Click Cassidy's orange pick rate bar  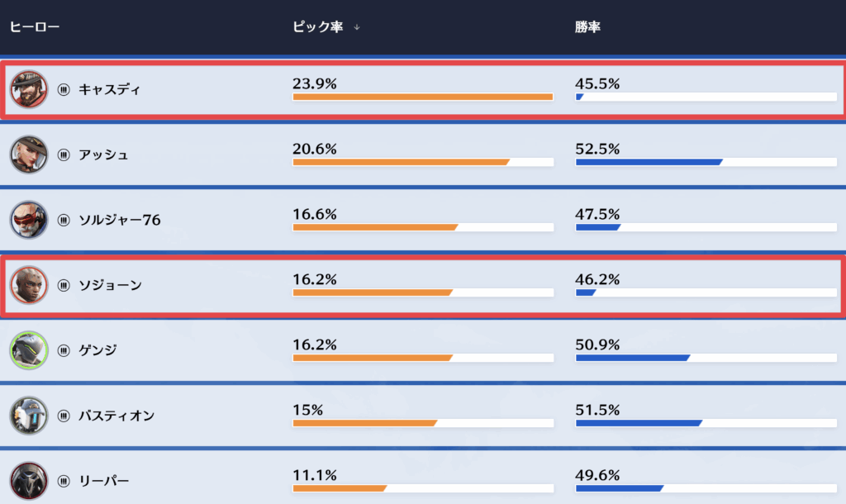(422, 97)
